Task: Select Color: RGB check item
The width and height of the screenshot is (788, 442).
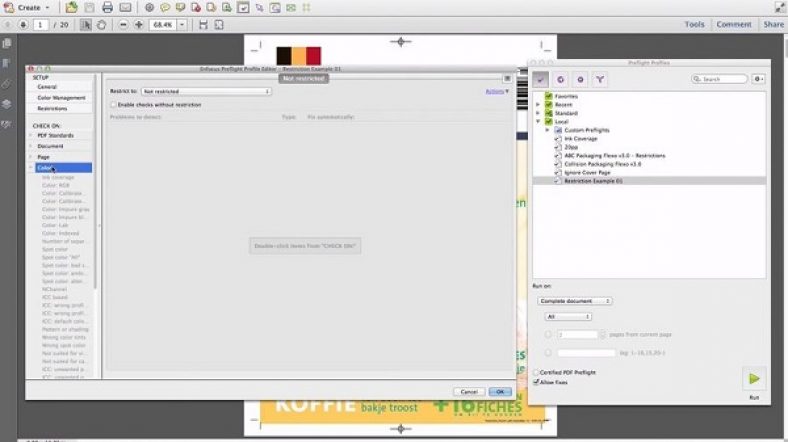Action: tap(56, 185)
